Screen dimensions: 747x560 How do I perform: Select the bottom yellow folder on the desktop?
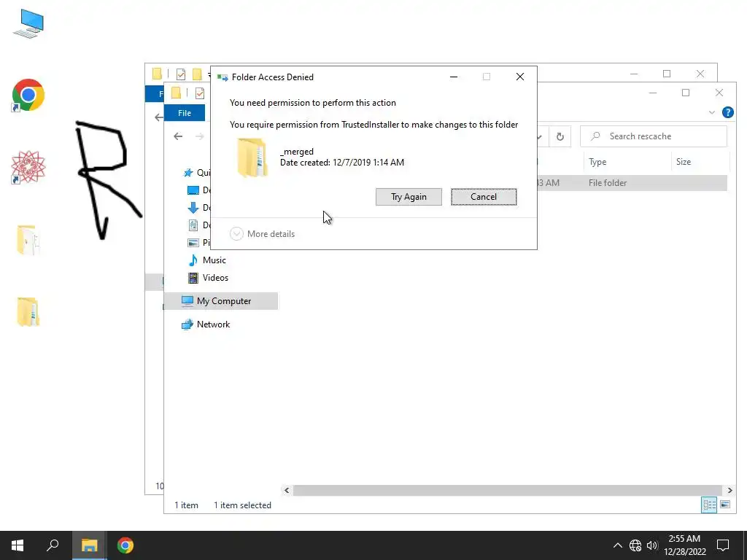pos(28,312)
